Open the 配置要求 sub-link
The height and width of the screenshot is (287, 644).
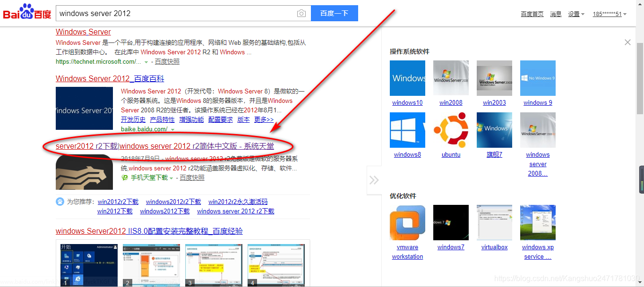tap(221, 120)
